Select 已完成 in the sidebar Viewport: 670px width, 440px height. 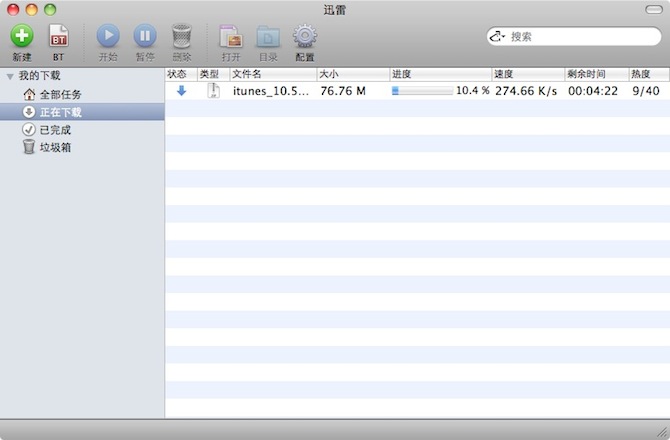point(82,129)
